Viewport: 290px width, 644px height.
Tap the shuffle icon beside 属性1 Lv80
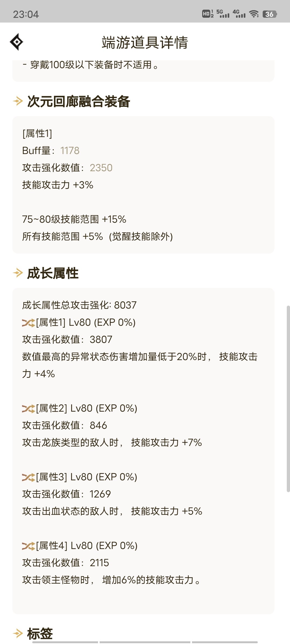tap(28, 323)
